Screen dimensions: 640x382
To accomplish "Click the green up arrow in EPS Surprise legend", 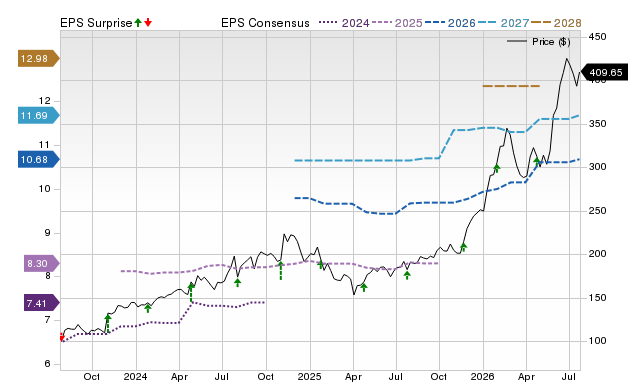I will click(138, 22).
